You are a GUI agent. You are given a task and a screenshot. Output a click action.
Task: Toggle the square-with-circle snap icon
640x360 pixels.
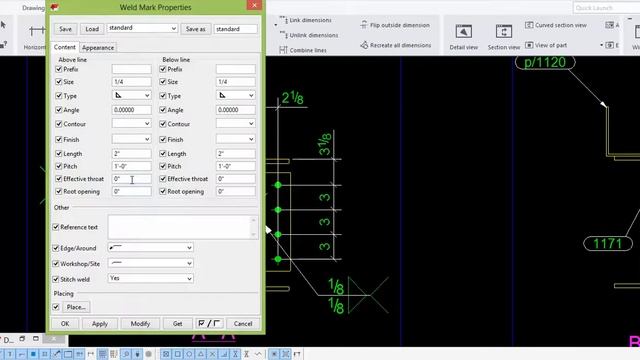166,354
